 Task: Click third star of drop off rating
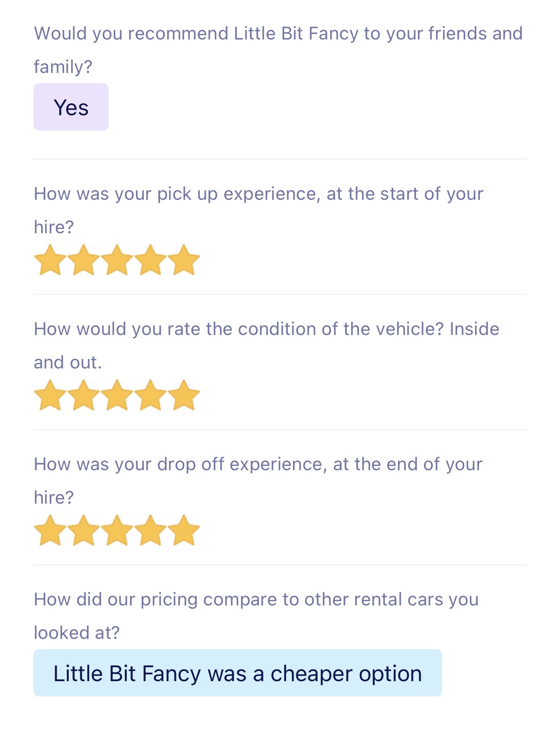point(117,531)
